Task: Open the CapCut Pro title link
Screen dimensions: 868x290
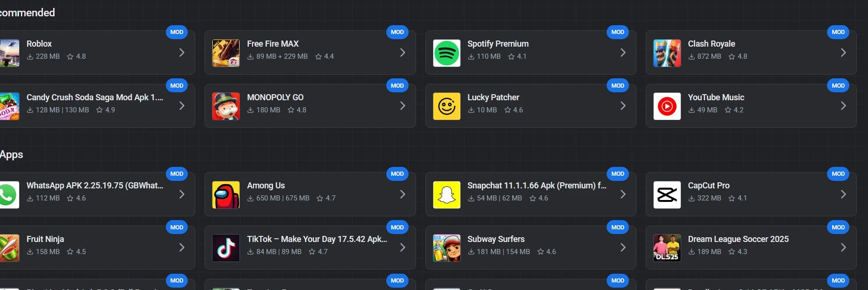Action: tap(709, 186)
